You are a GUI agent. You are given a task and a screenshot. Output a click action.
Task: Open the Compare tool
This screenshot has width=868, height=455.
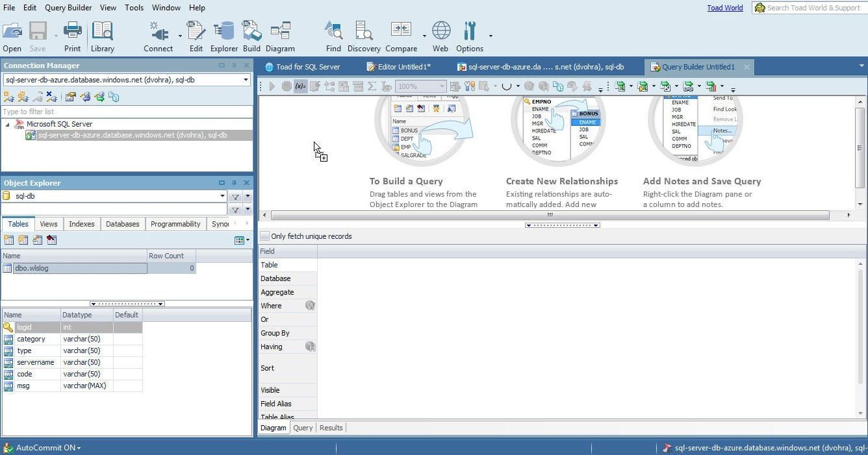(x=401, y=36)
